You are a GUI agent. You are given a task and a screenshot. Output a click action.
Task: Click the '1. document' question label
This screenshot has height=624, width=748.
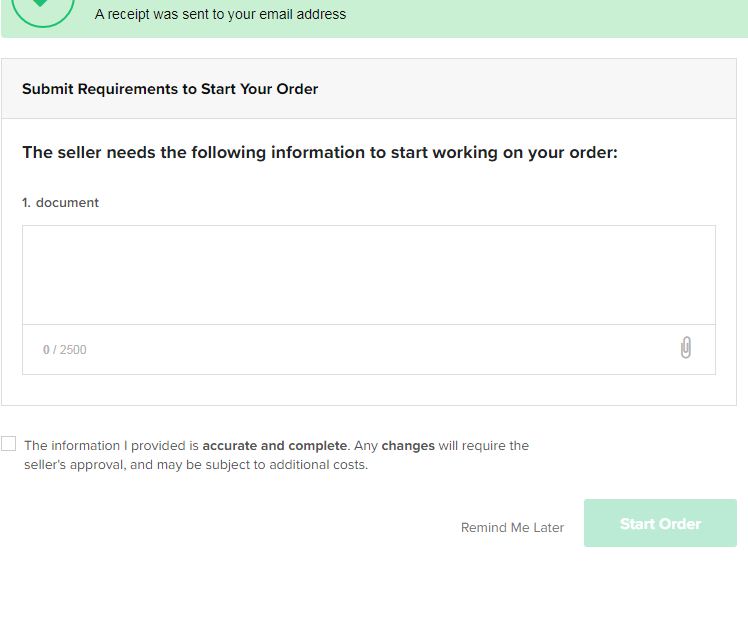pyautogui.click(x=61, y=203)
